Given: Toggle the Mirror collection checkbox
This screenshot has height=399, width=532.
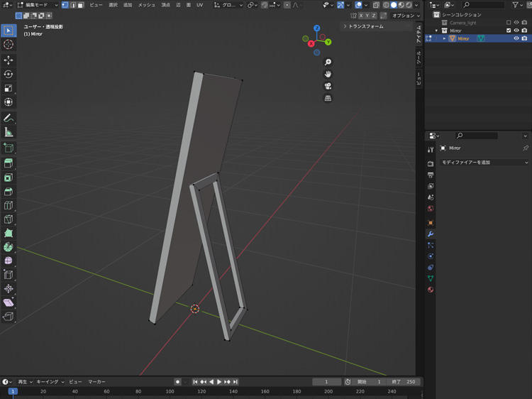Looking at the screenshot, I should point(509,31).
